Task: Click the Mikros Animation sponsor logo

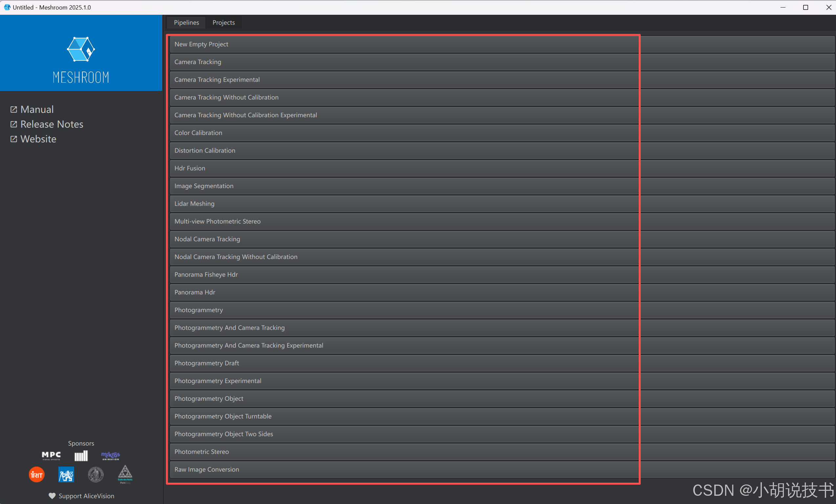Action: coord(111,455)
